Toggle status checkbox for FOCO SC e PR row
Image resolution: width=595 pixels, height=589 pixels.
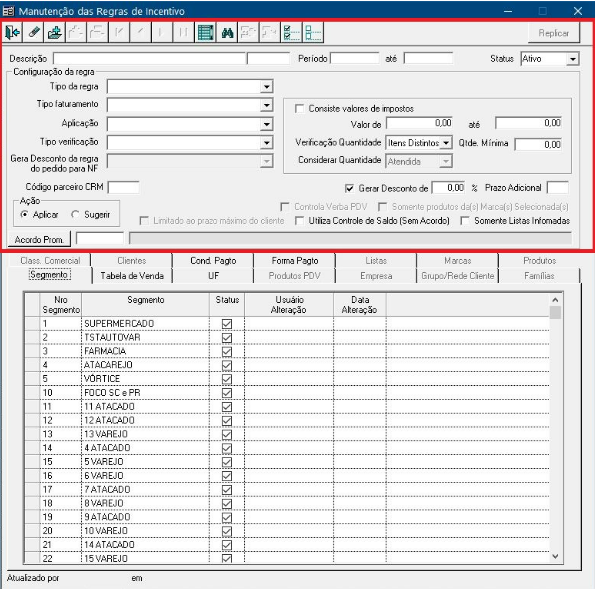tap(227, 393)
